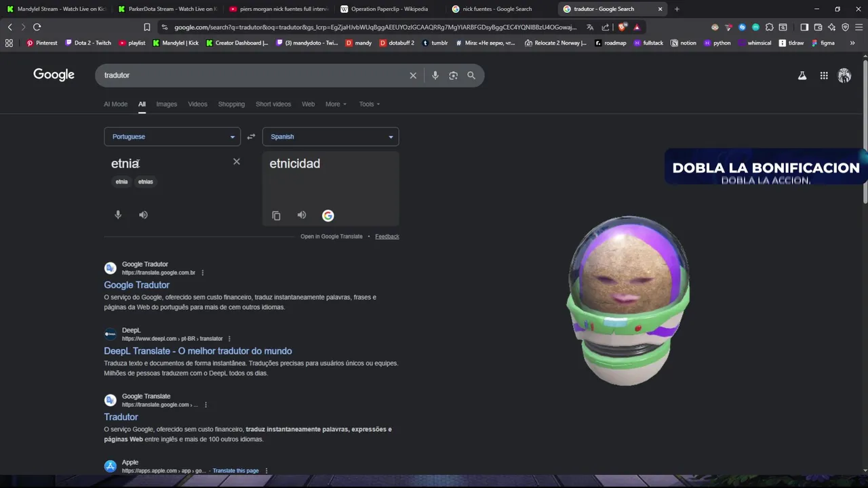868x488 pixels.
Task: Click the magnifier search button
Action: click(471, 75)
